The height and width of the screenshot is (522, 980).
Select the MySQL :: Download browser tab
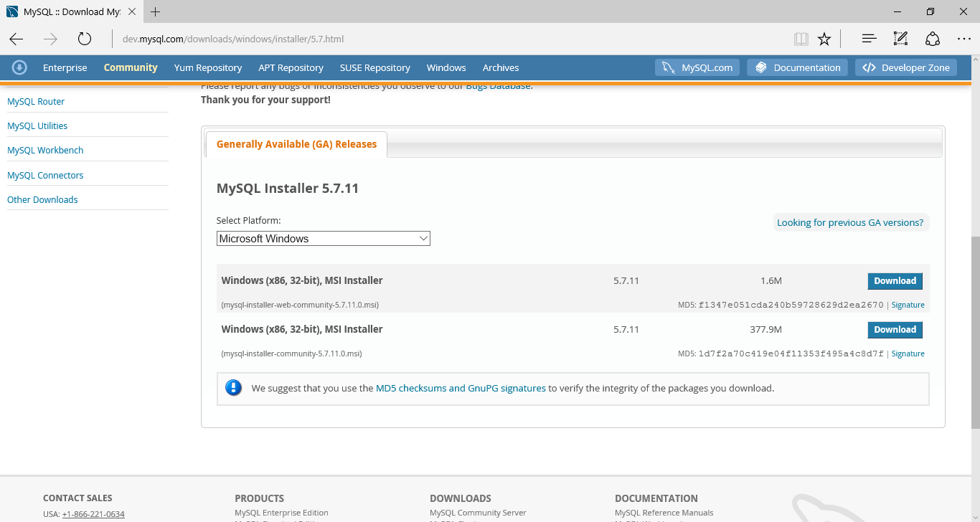72,12
